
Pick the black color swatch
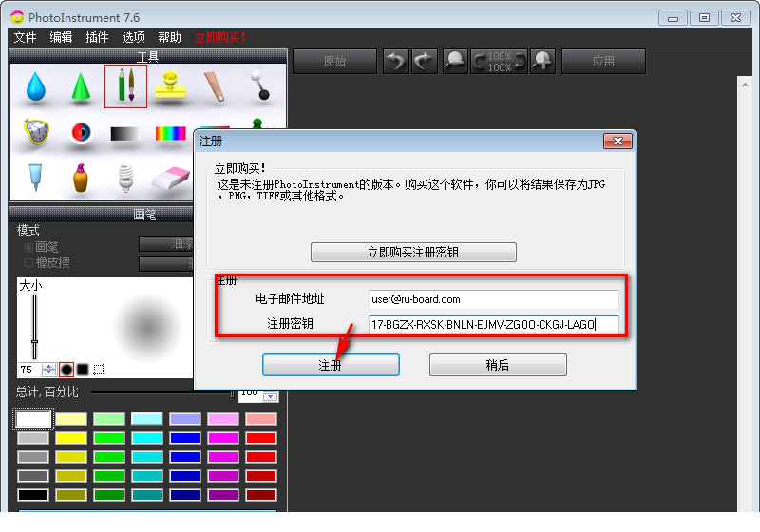coord(33,495)
